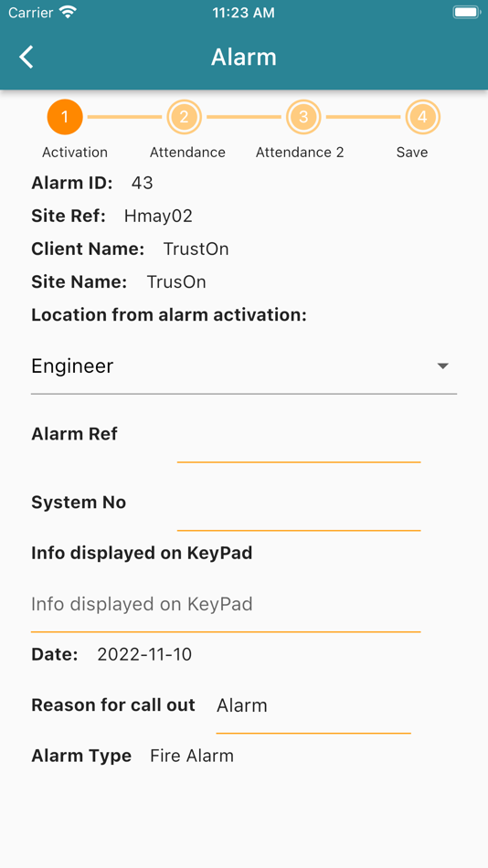Select the Attendance step label
The width and height of the screenshot is (488, 868).
click(x=187, y=153)
